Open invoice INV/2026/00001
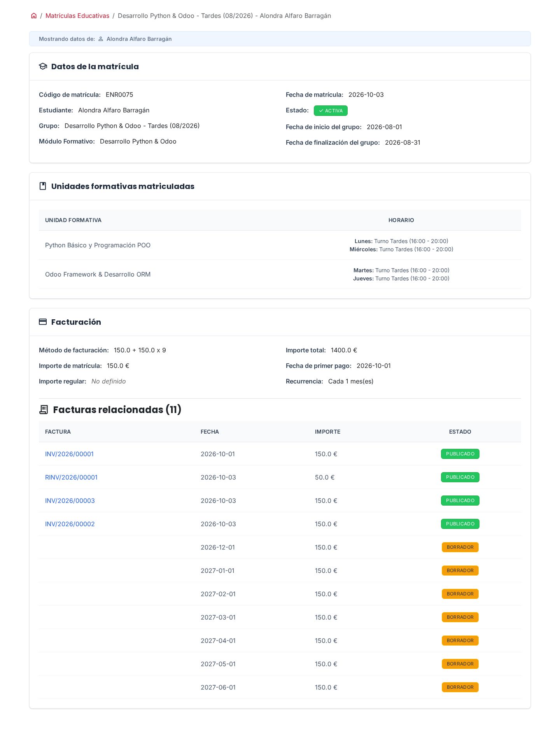Screen dimensions: 560x737 [x=69, y=454]
